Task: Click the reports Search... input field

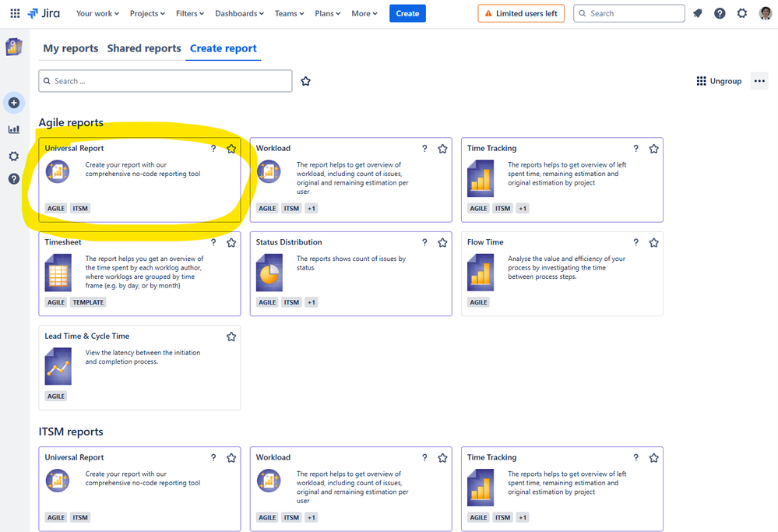Action: pyautogui.click(x=165, y=81)
